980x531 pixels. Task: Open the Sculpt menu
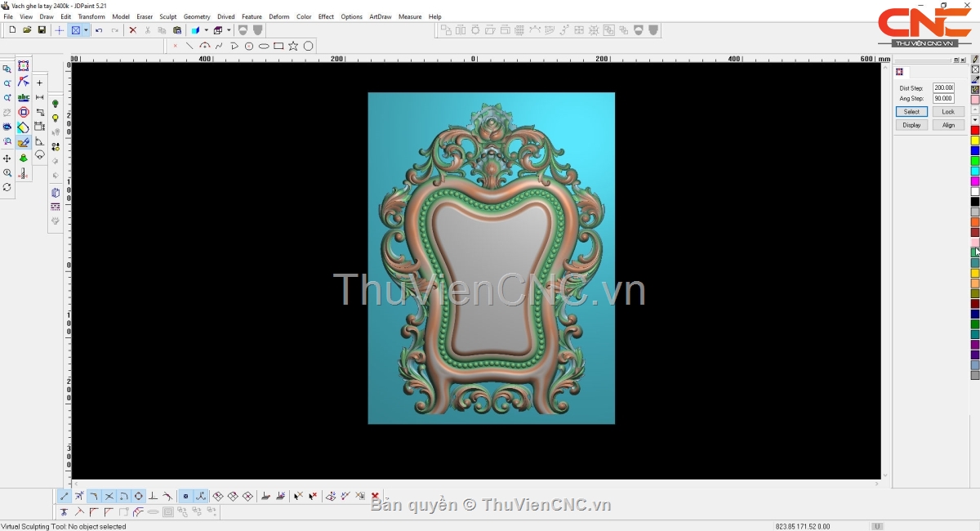coord(167,16)
